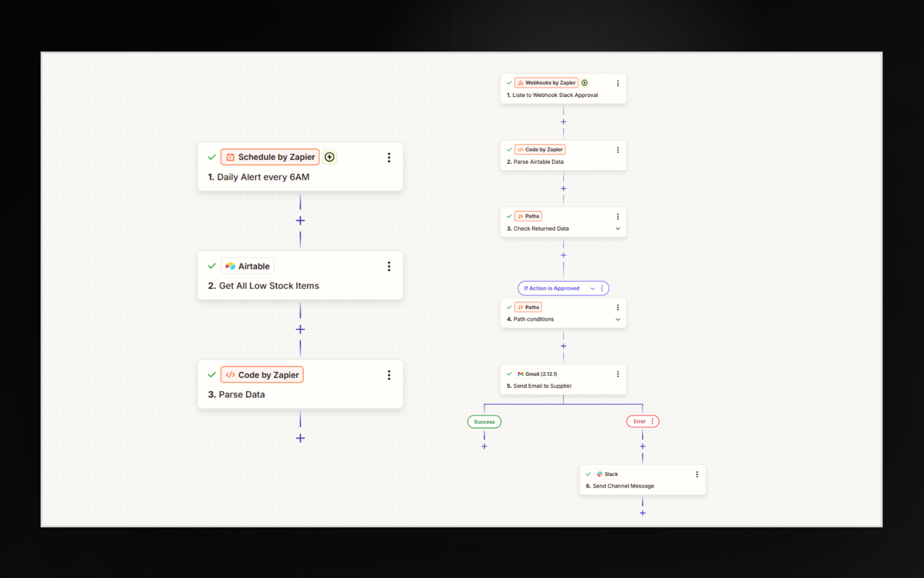The image size is (924, 578).
Task: Open kebab menu on Slack step
Action: pos(697,474)
